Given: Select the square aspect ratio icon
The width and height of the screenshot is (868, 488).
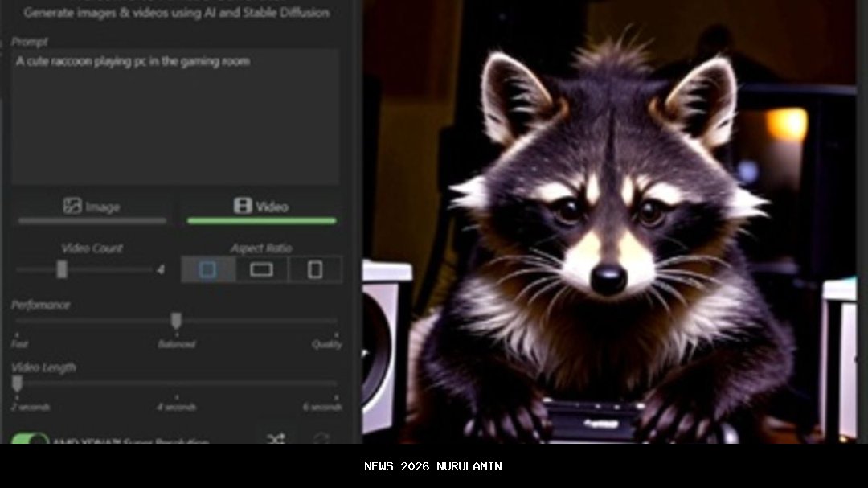Looking at the screenshot, I should pyautogui.click(x=208, y=270).
